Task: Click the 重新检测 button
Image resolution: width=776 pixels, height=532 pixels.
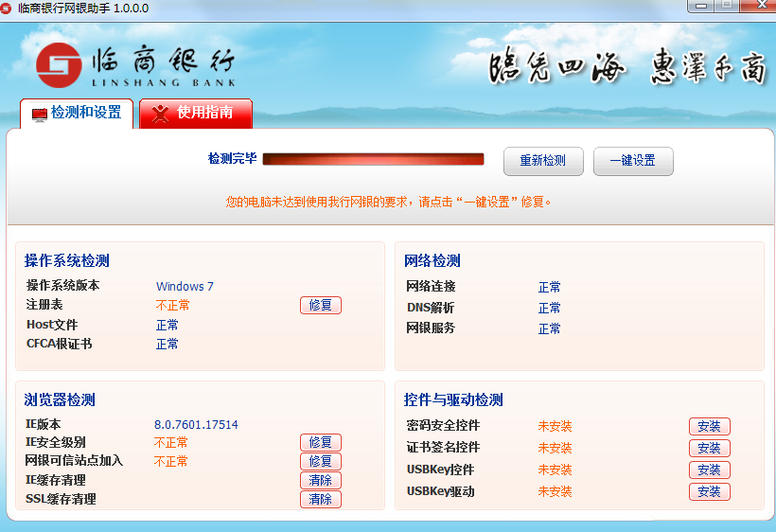Action: [x=543, y=161]
